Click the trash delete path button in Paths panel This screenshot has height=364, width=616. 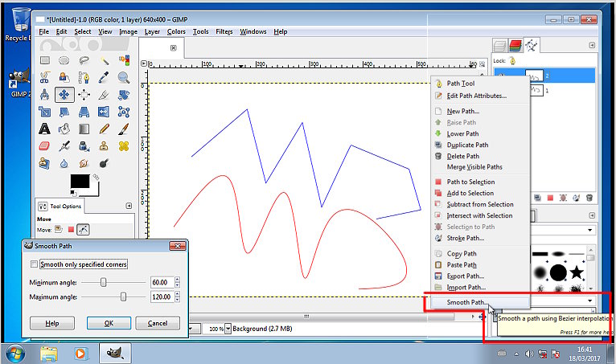[x=589, y=198]
